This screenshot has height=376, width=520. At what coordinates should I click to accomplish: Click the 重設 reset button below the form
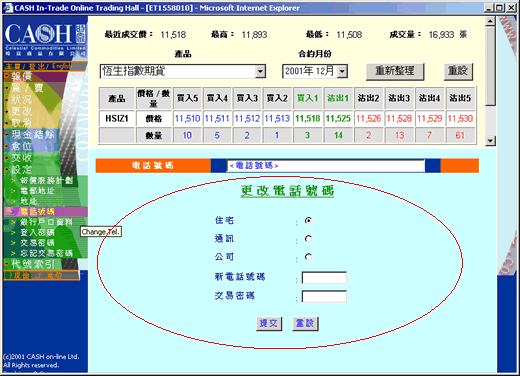point(305,323)
